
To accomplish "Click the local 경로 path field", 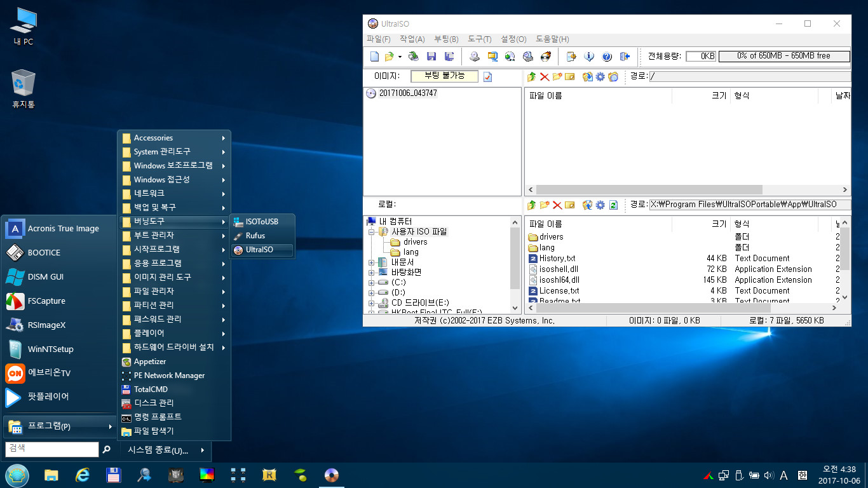I will point(749,205).
